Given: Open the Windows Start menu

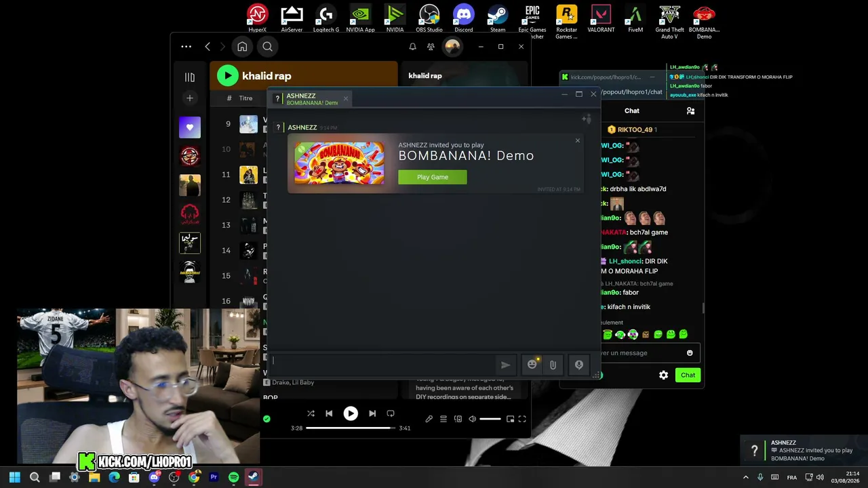Looking at the screenshot, I should click(15, 477).
